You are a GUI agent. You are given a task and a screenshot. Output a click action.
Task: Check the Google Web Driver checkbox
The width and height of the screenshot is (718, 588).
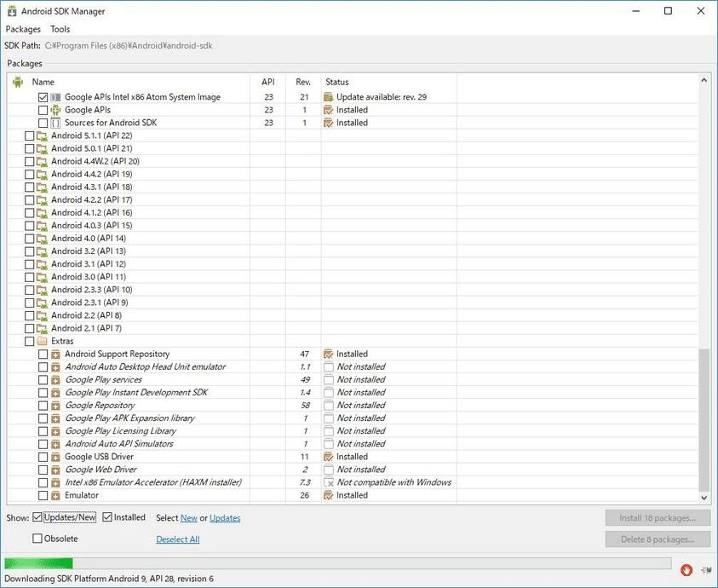coord(43,470)
